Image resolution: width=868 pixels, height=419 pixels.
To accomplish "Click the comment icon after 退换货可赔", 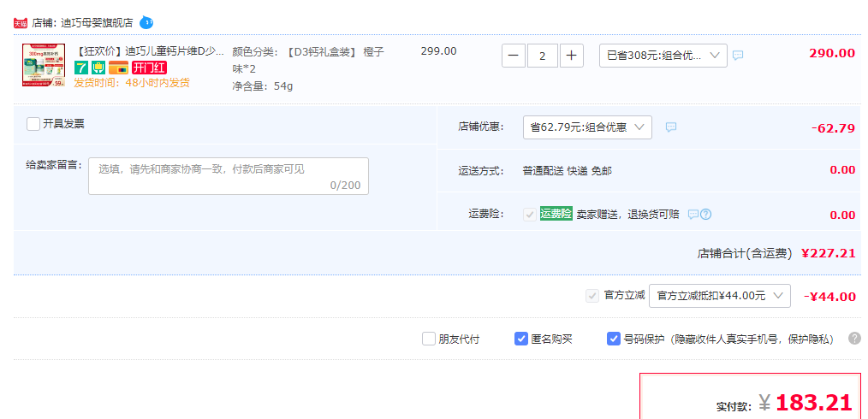I will click(693, 215).
